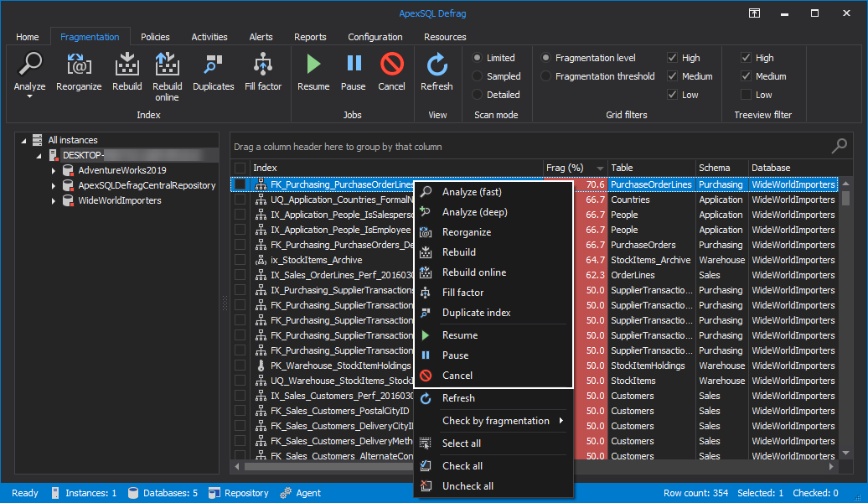This screenshot has height=503, width=868.
Task: Click the search magnifier above the grid
Action: (x=840, y=146)
